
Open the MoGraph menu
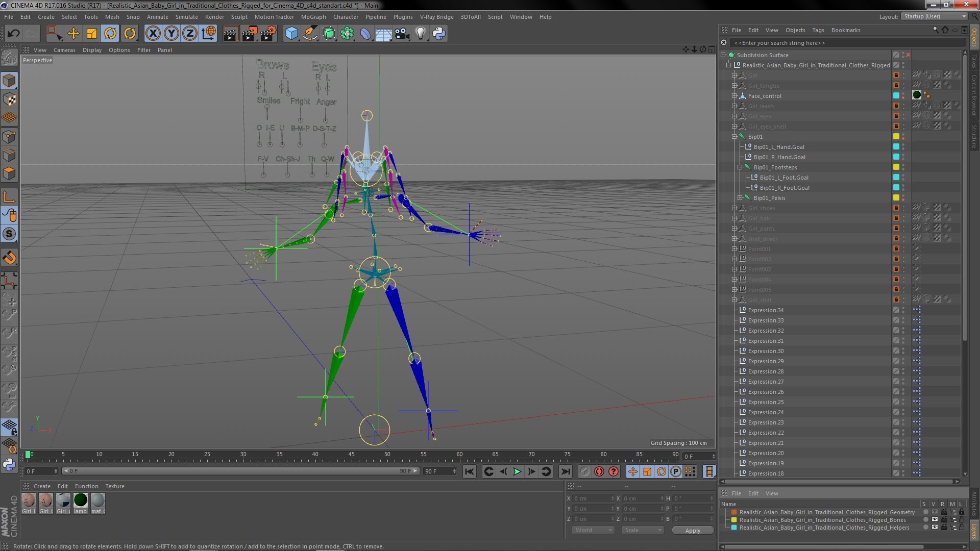[x=313, y=17]
